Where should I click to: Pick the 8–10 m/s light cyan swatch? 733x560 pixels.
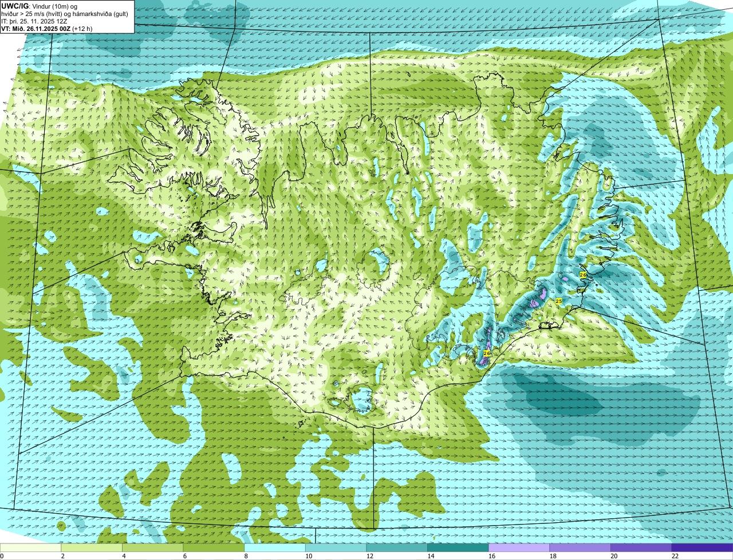pyautogui.click(x=275, y=547)
